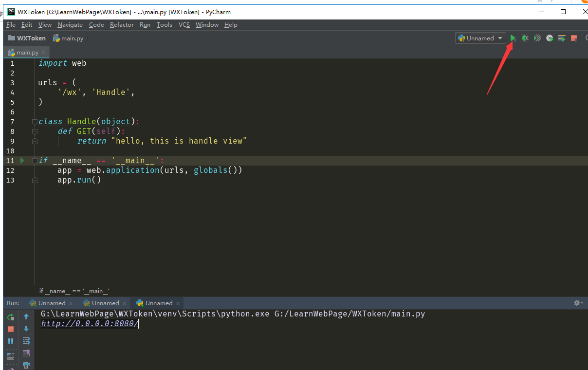Open the Unnamed run configuration dropdown
588x370 pixels.
pos(480,38)
